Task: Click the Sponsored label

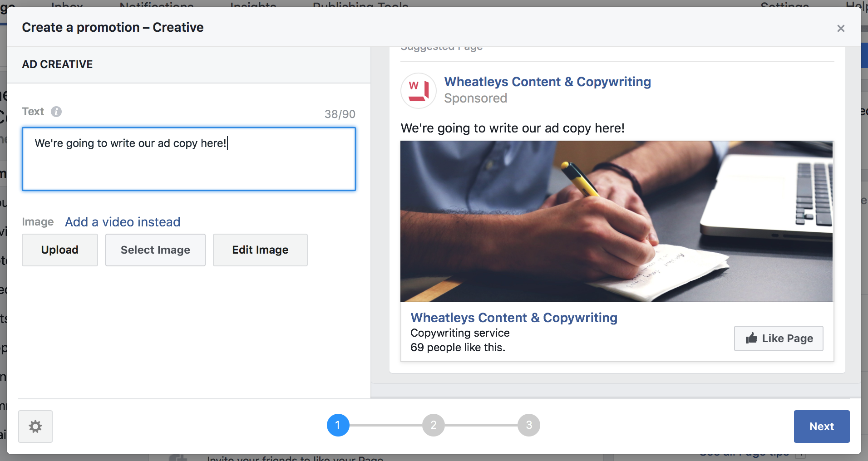Action: 475,98
